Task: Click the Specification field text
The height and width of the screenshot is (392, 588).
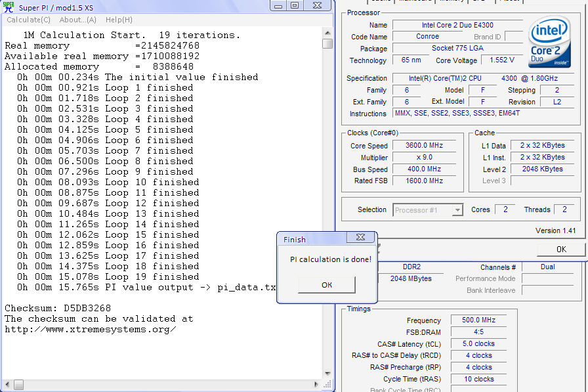Action: (484, 78)
